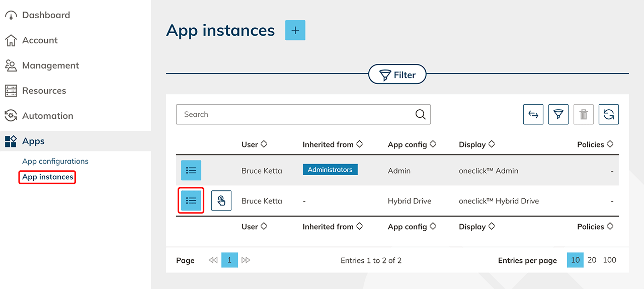Sort by User column header at top

click(254, 144)
